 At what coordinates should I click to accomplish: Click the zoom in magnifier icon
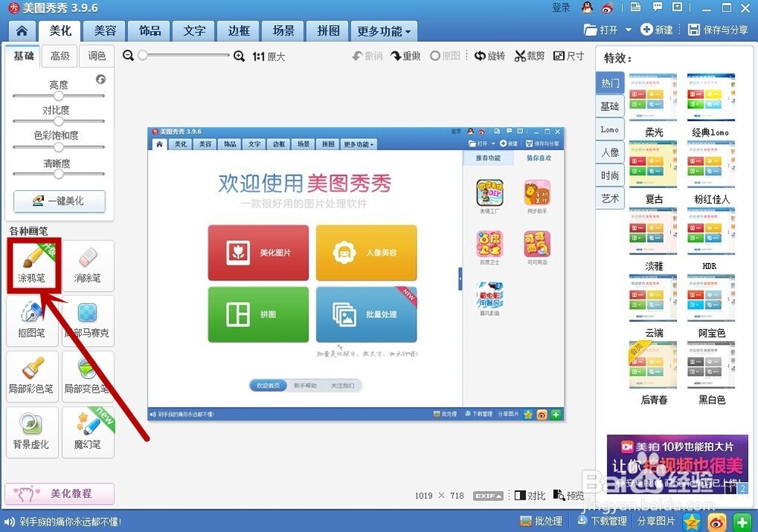point(239,56)
